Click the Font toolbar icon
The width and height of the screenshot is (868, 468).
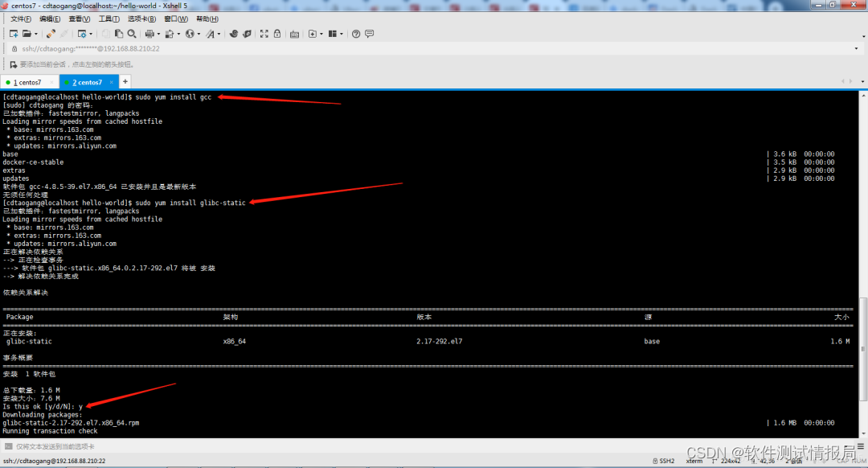point(211,34)
